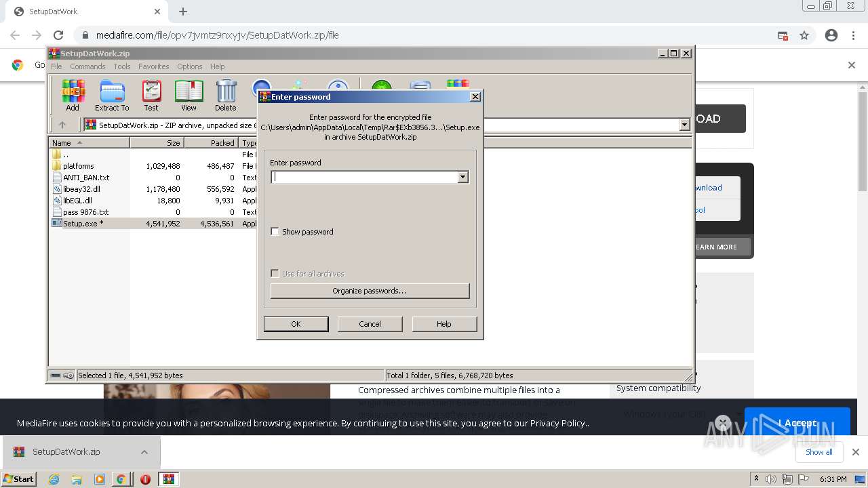Click the status bar password key icon

[68, 375]
